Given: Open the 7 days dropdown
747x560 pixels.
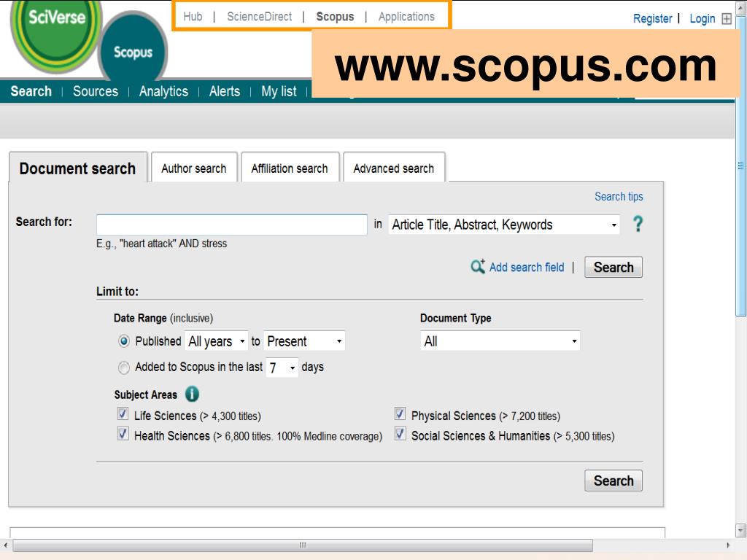Looking at the screenshot, I should tap(282, 367).
